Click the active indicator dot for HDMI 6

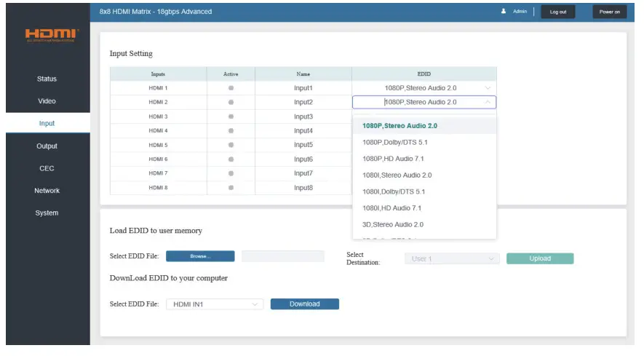pos(231,159)
